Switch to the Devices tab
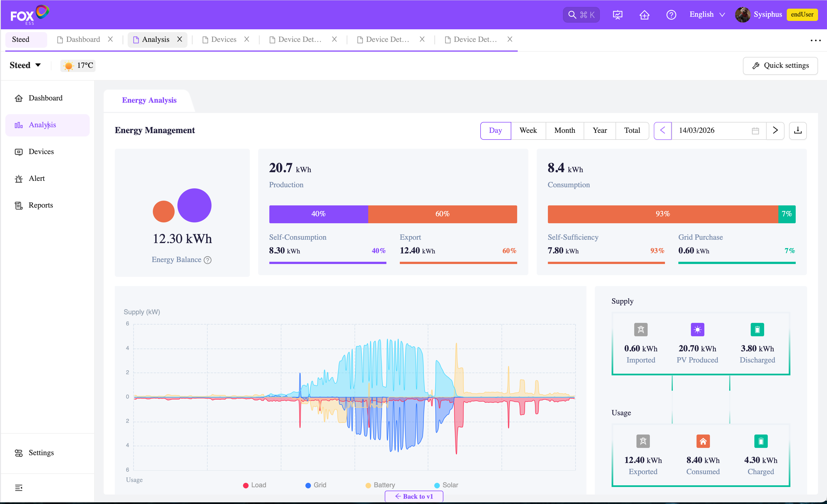 (224, 40)
